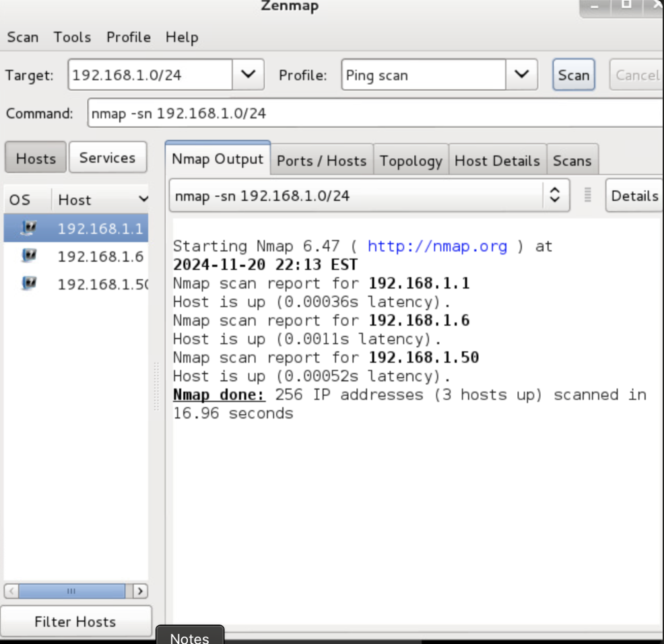The image size is (664, 644).
Task: Sort by the OS column header
Action: tap(28, 199)
